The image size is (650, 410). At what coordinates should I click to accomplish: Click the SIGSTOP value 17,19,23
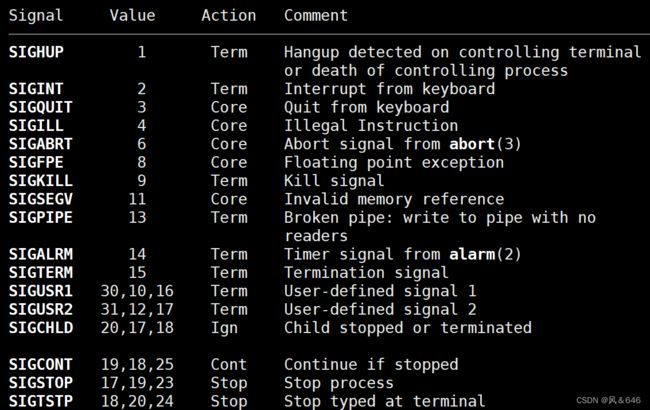coord(137,383)
